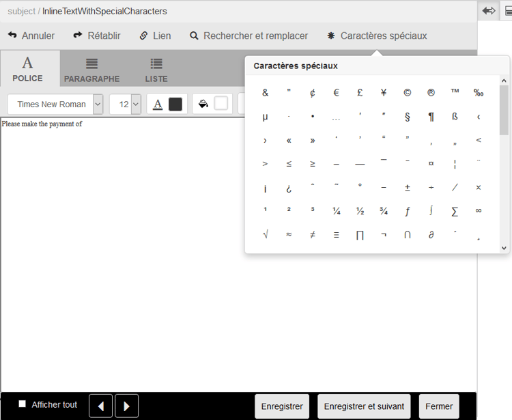Insert the bullet • character

pyautogui.click(x=313, y=116)
